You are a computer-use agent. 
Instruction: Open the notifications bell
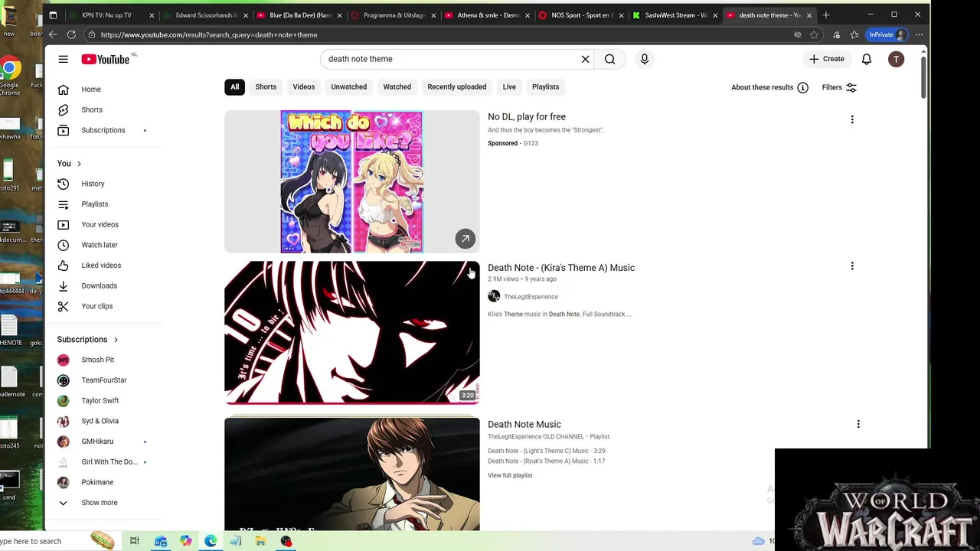click(x=867, y=59)
